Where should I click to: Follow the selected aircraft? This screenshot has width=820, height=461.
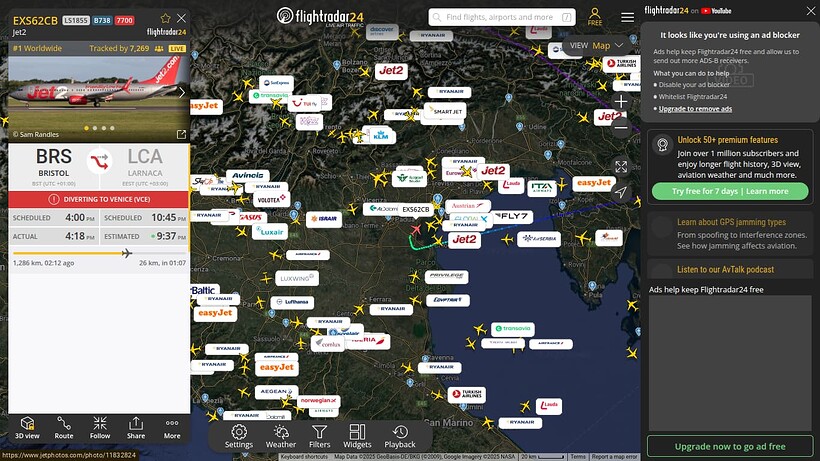pyautogui.click(x=100, y=428)
